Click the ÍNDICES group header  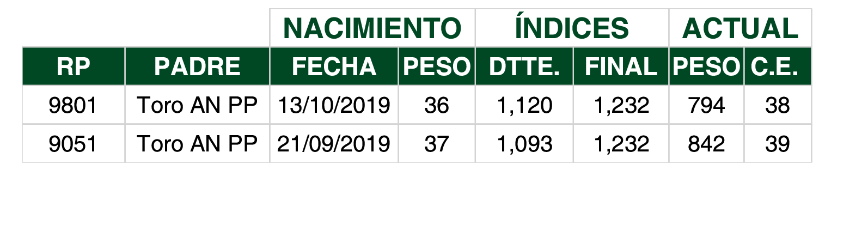[x=572, y=28]
